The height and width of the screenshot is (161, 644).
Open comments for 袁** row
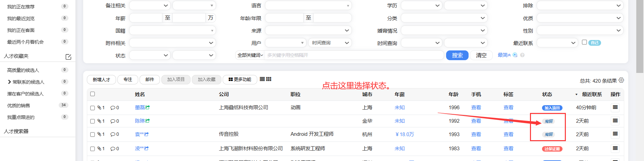pyautogui.click(x=115, y=134)
